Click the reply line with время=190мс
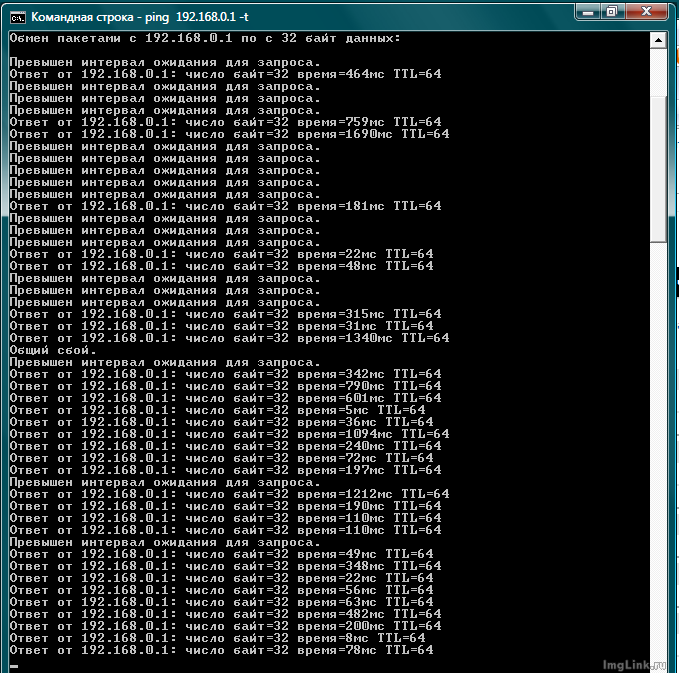 coord(226,506)
